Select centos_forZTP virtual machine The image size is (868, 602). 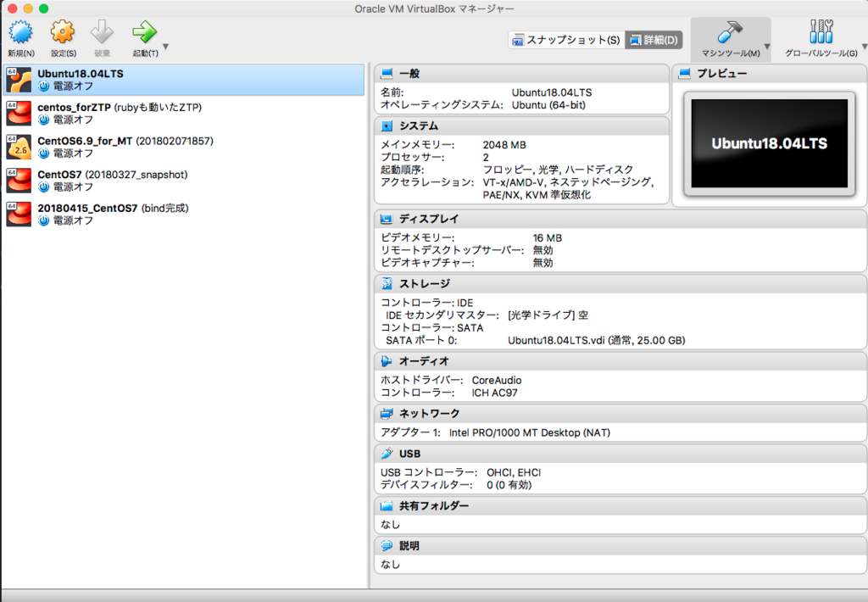[184, 113]
